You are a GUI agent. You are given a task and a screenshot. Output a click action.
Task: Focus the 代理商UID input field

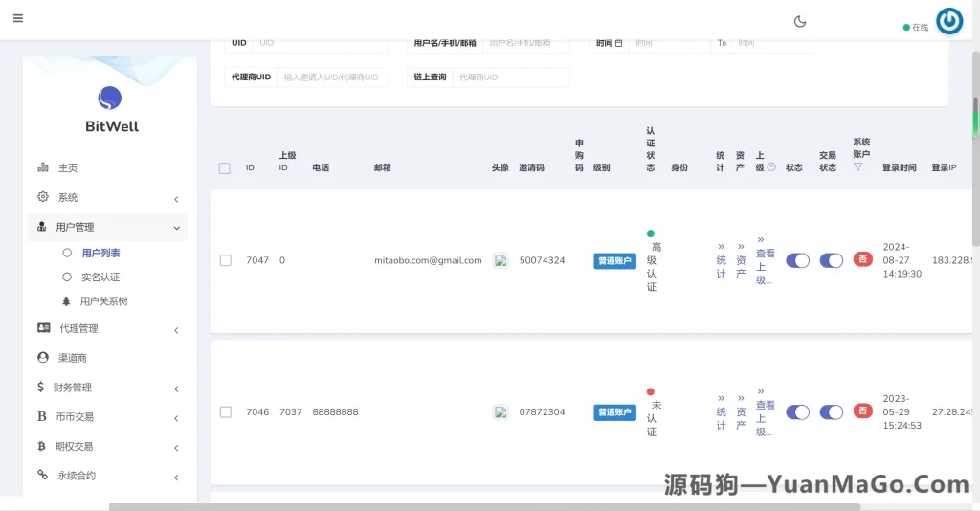[332, 78]
